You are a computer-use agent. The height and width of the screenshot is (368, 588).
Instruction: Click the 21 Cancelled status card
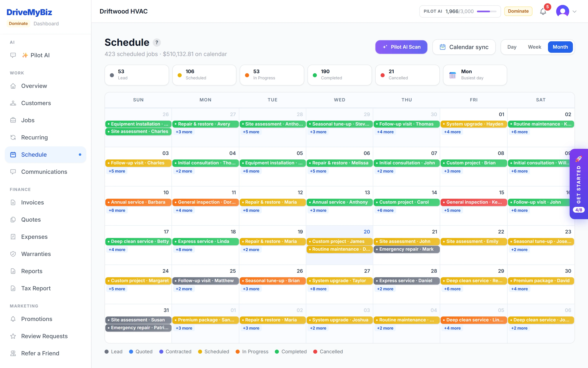pos(407,75)
